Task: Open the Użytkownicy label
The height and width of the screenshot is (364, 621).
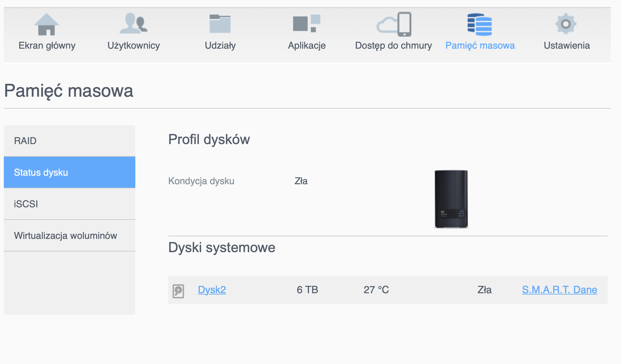Action: point(134,45)
